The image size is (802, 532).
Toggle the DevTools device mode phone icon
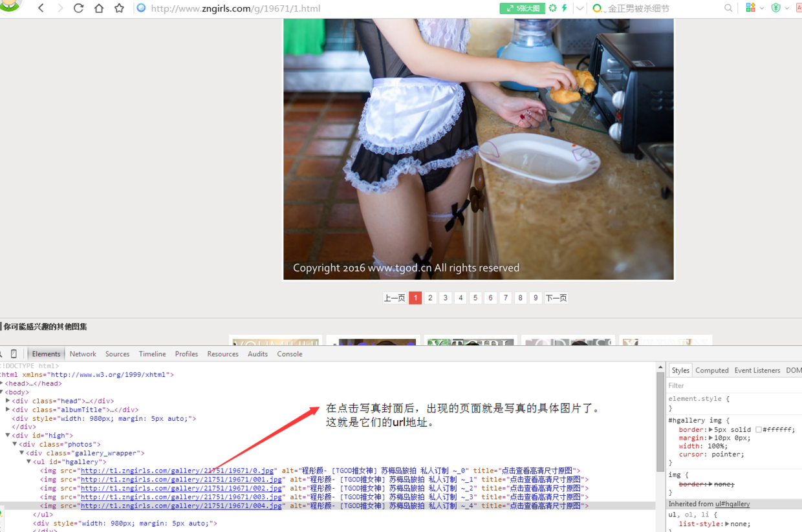(x=14, y=354)
